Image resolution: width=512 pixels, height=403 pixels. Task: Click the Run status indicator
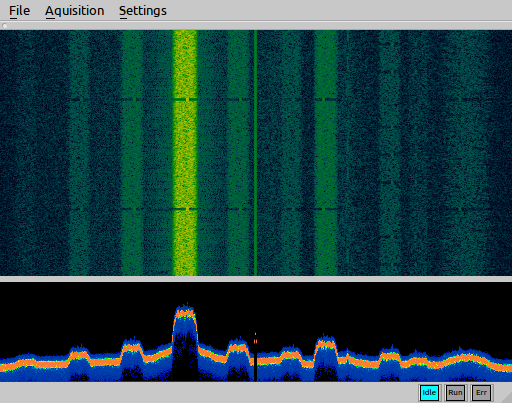[x=455, y=393]
